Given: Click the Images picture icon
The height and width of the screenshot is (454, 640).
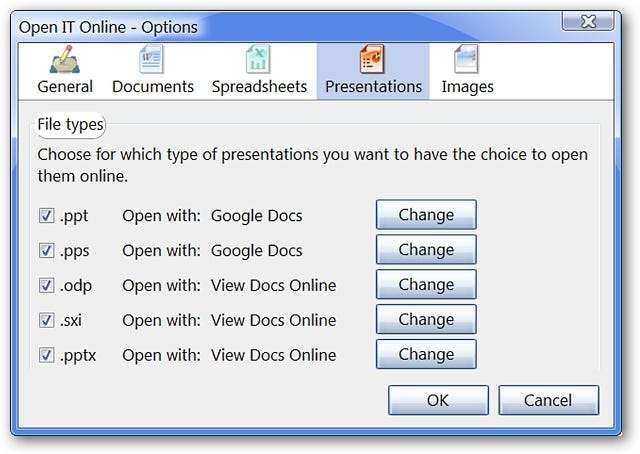Looking at the screenshot, I should (467, 61).
